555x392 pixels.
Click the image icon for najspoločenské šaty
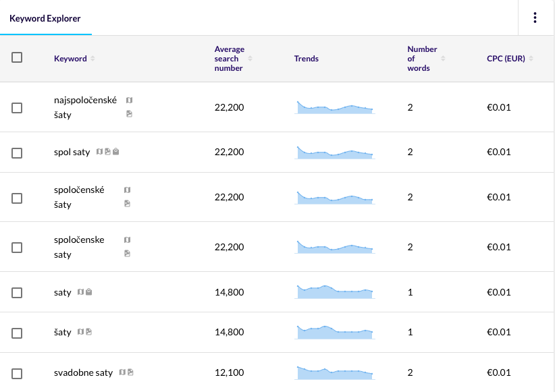click(x=129, y=114)
